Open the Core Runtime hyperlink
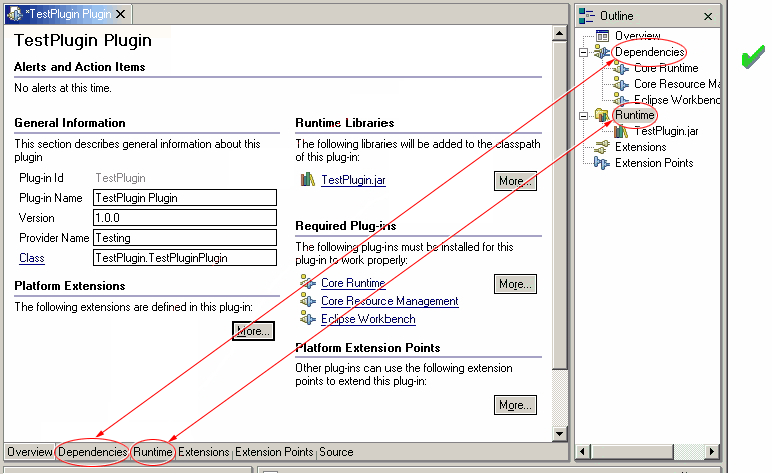The width and height of the screenshot is (772, 474). (353, 283)
